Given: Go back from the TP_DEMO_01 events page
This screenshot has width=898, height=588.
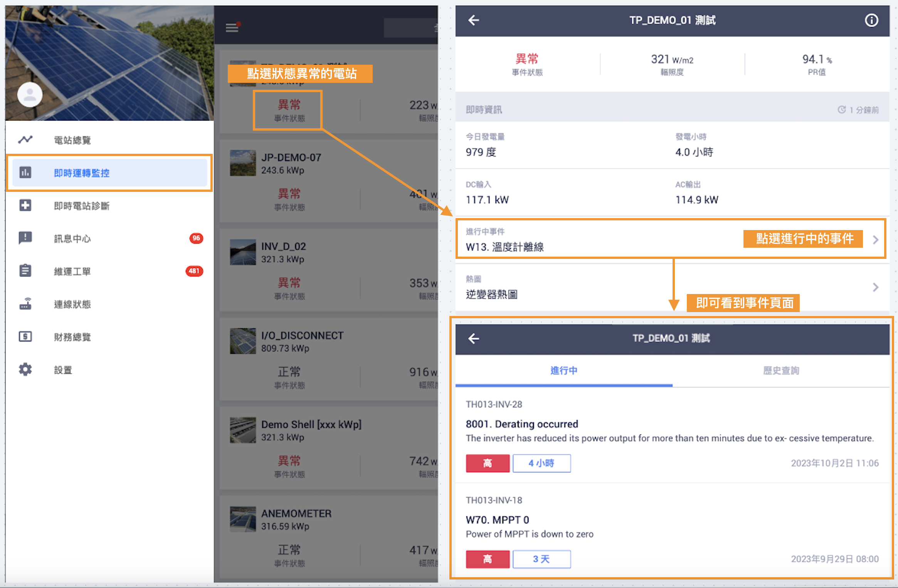Looking at the screenshot, I should pyautogui.click(x=474, y=339).
